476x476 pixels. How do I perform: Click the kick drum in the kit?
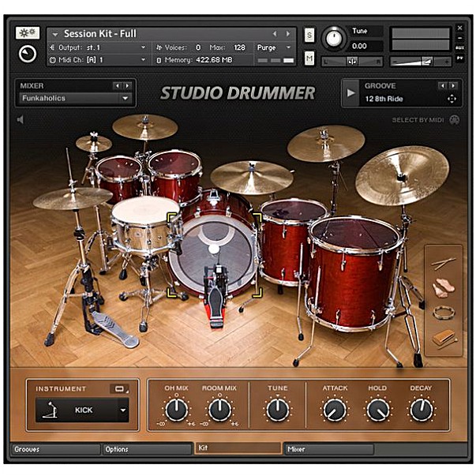(x=214, y=253)
